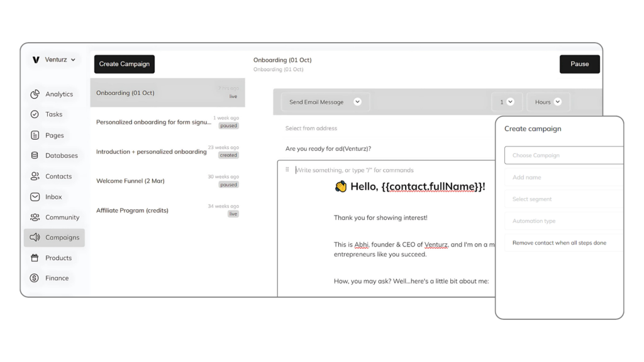Click the '30 weeks ago' timestamp
Screen dimensions: 644x362
[223, 177]
